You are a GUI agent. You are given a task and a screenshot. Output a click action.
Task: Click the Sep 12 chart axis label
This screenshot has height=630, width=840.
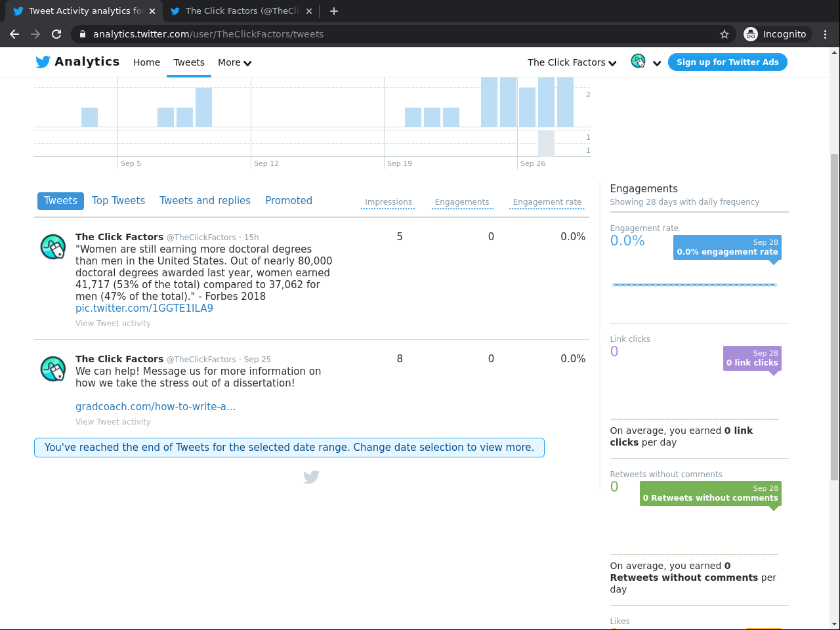266,163
